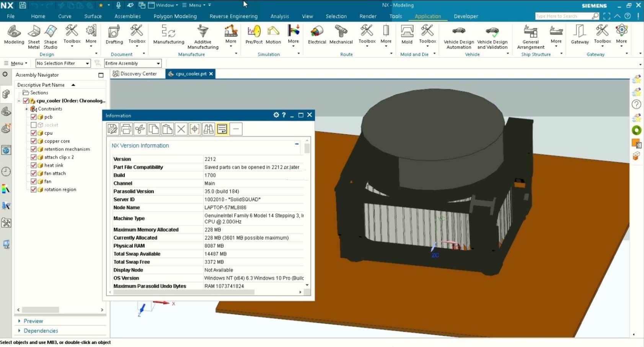Open Electrical routing application
This screenshot has height=347, width=644.
coord(317,35)
